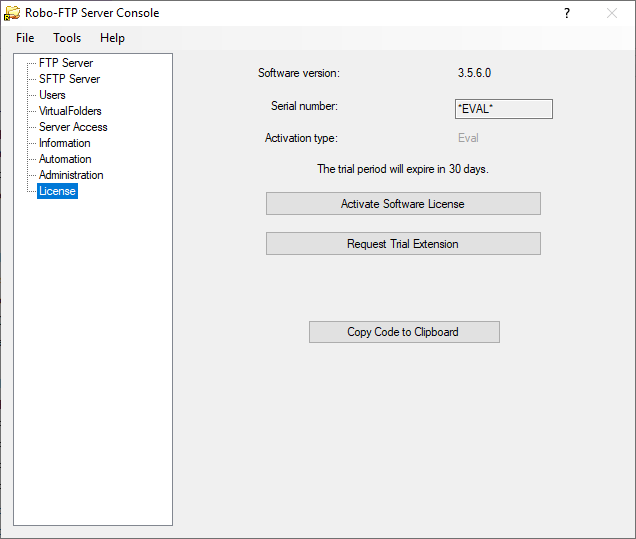Click Request Trial Extension button
The image size is (636, 539).
pos(403,244)
